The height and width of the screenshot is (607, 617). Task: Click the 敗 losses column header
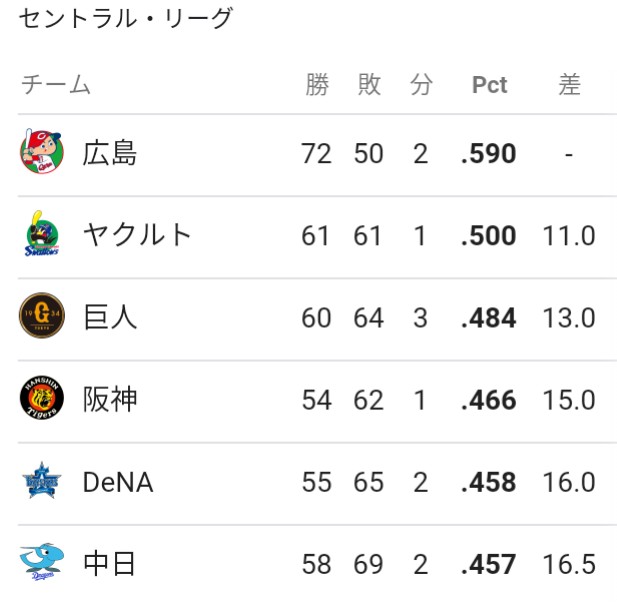coord(369,84)
